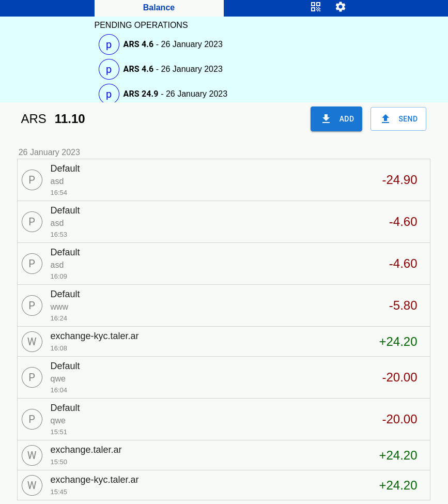The width and height of the screenshot is (448, 504).
Task: Click the PENDING OPERATIONS heading
Action: [141, 25]
